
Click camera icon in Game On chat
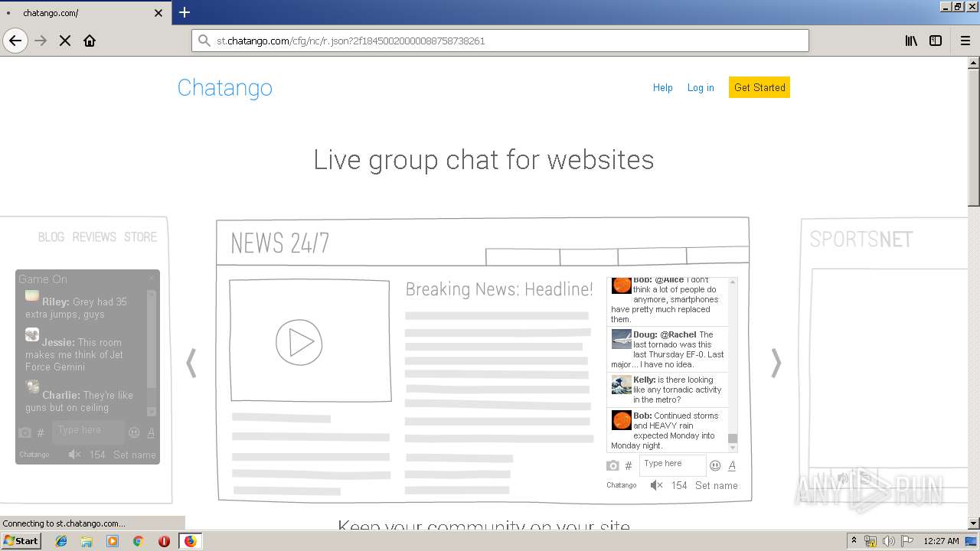24,432
